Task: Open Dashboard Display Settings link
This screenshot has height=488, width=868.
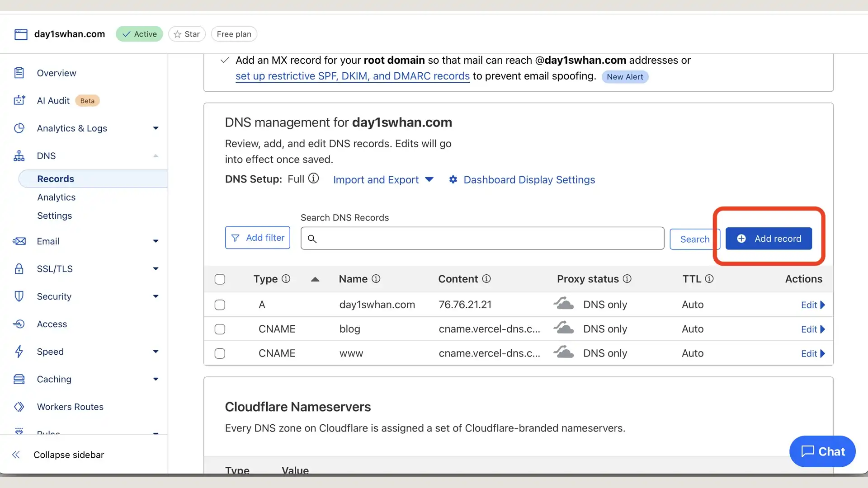Action: coord(529,180)
